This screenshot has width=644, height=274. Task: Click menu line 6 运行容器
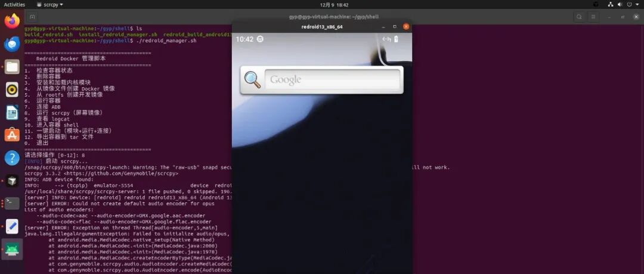pos(43,100)
